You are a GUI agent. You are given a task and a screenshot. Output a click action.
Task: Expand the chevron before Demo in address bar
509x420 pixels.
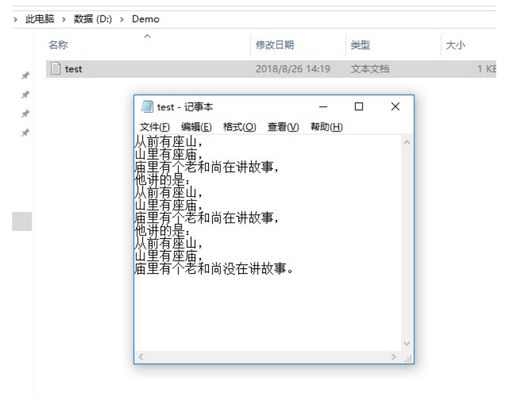coord(122,19)
